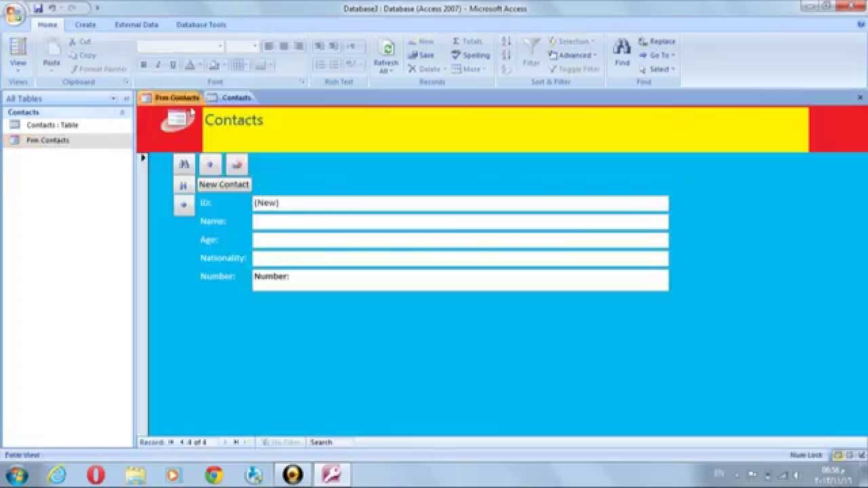868x488 pixels.
Task: Open the font size combo box
Action: tap(242, 46)
